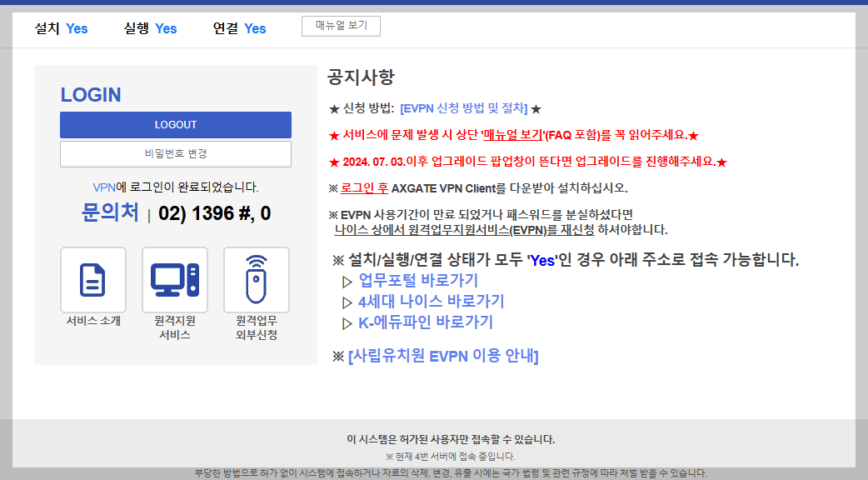This screenshot has height=480, width=868.
Task: Select the 원격지원 서비스 monitor icon
Action: pos(174,279)
